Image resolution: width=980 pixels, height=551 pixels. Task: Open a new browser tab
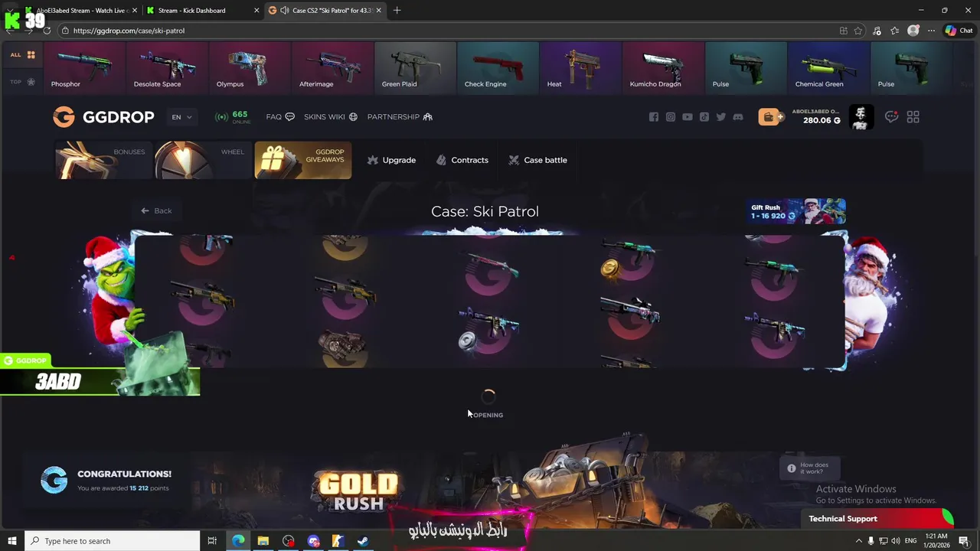[x=397, y=11]
